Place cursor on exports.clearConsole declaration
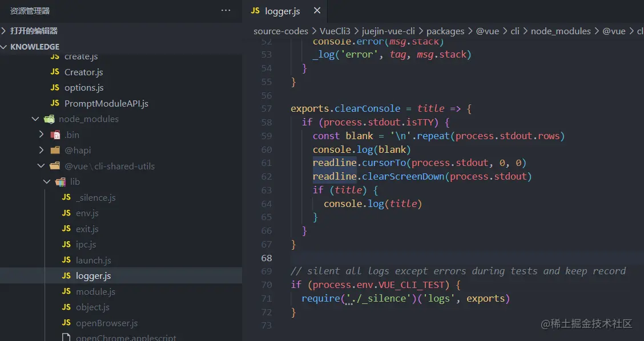644x341 pixels. tap(345, 108)
